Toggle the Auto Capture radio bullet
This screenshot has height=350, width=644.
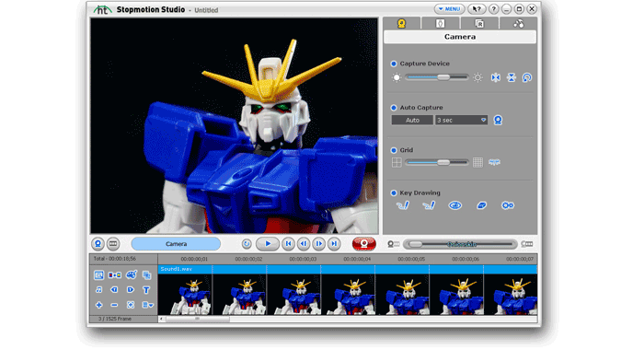(394, 108)
